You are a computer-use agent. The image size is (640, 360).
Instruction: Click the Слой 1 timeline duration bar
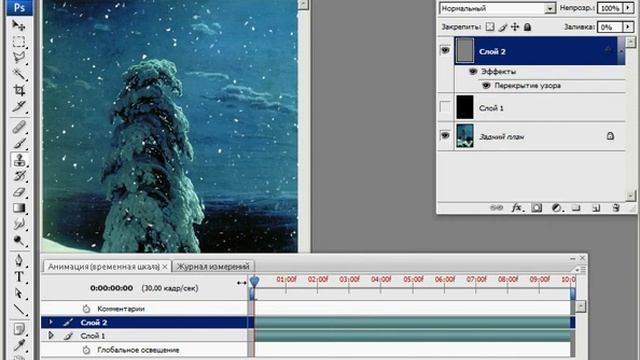pyautogui.click(x=412, y=336)
